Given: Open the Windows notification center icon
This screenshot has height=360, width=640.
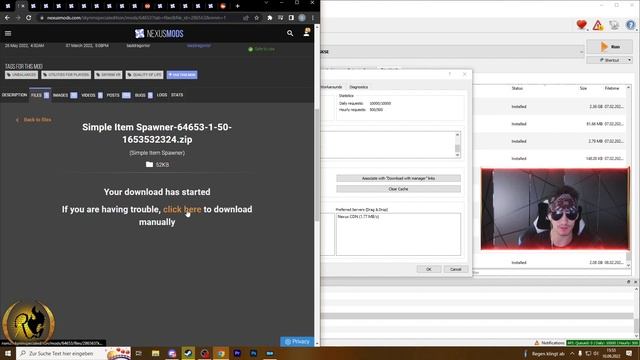Looking at the screenshot, I should (629, 353).
